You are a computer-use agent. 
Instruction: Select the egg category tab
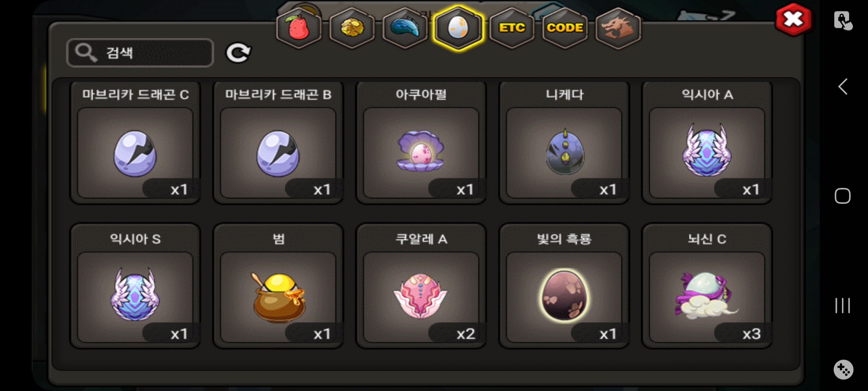coord(458,28)
